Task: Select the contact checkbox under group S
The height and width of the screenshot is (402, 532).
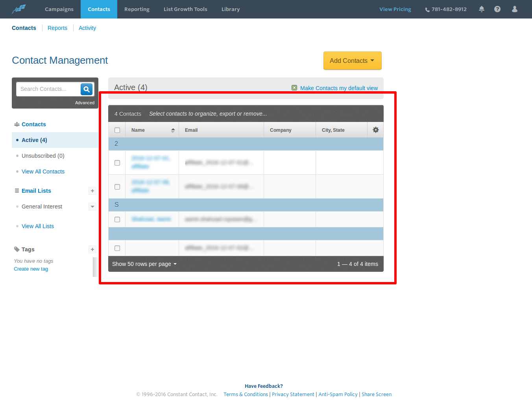Action: coord(117,219)
